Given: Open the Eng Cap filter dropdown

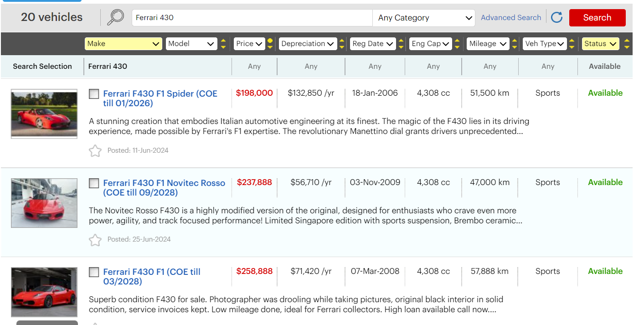Looking at the screenshot, I should [430, 44].
